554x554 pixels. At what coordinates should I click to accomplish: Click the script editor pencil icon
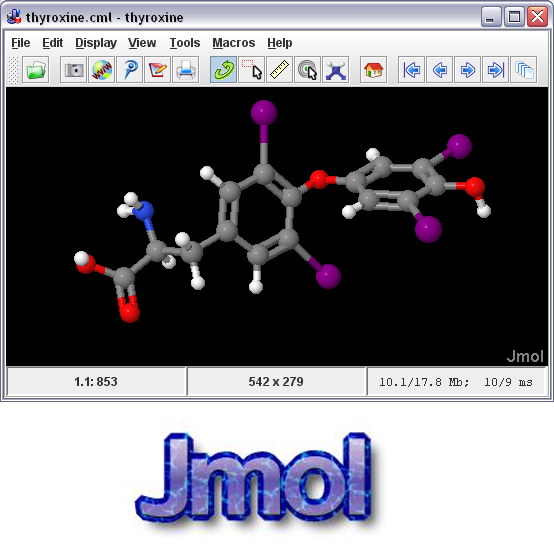coord(158,70)
